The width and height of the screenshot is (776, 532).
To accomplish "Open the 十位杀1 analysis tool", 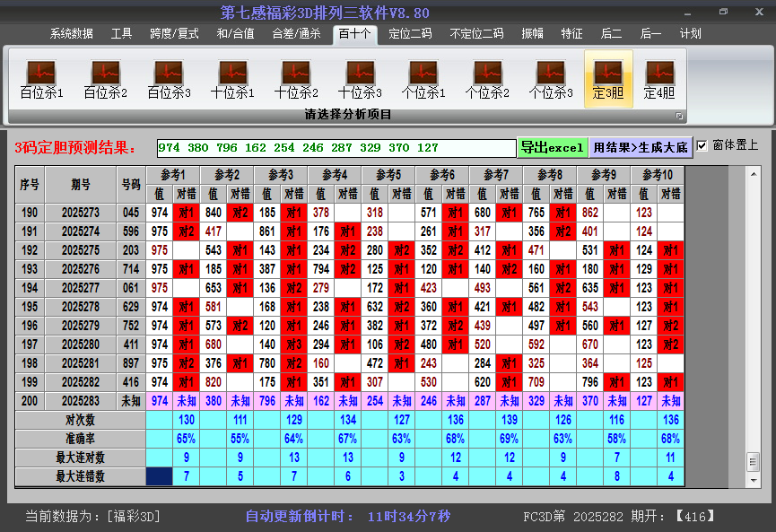I will (x=232, y=79).
